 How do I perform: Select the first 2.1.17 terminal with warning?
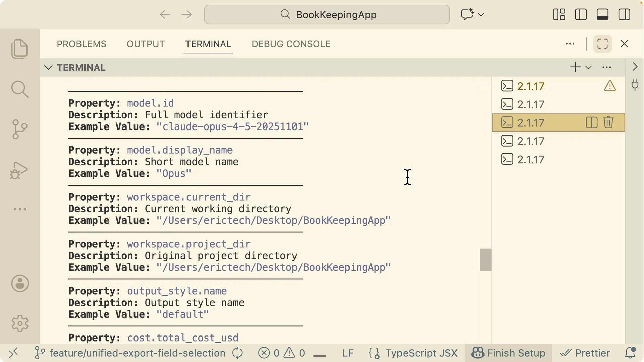[x=558, y=86]
